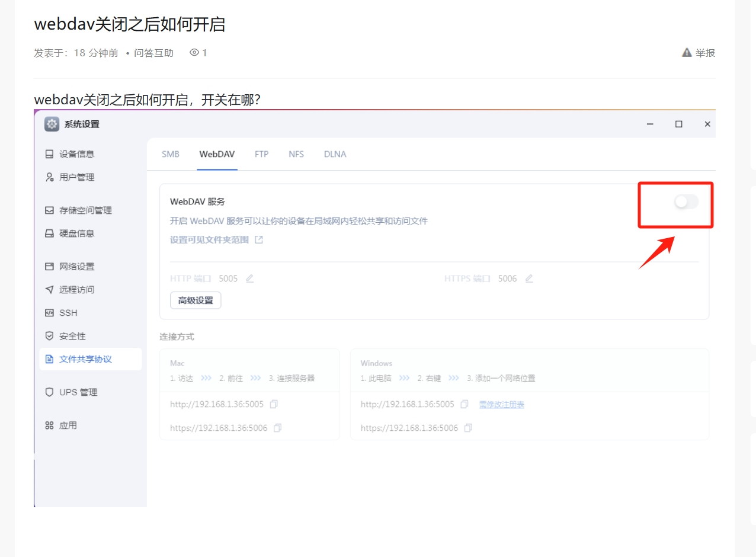Click the report warning triangle icon

[687, 53]
